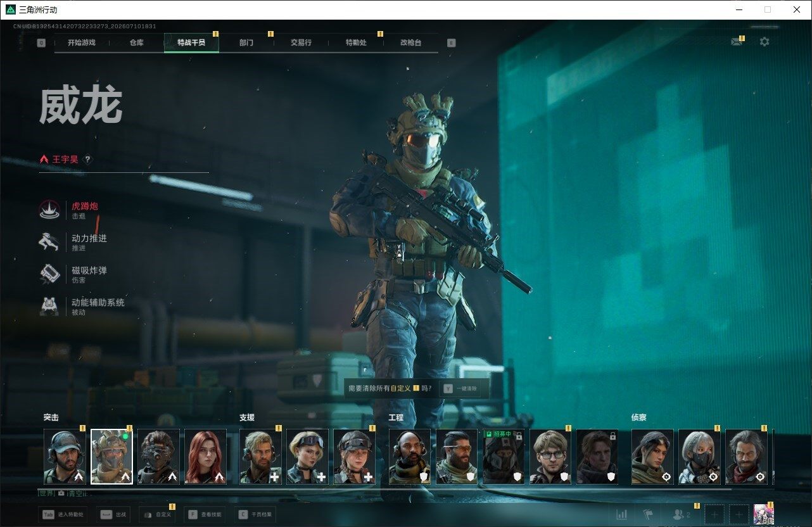This screenshot has width=812, height=527.
Task: Click the 进入特勤处 button
Action: point(63,515)
